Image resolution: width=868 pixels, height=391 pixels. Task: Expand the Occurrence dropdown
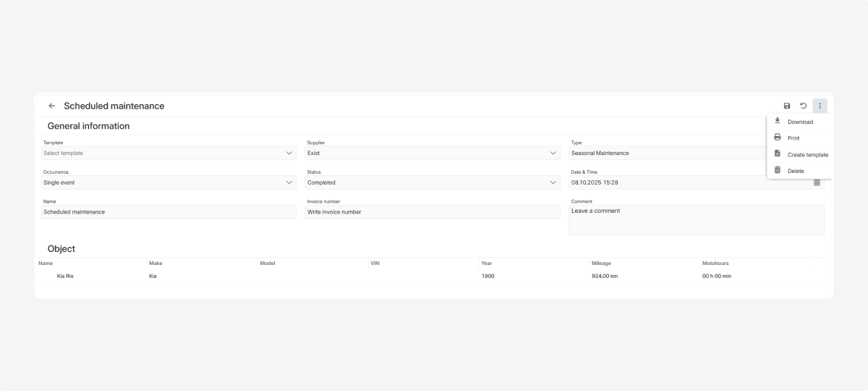click(289, 182)
